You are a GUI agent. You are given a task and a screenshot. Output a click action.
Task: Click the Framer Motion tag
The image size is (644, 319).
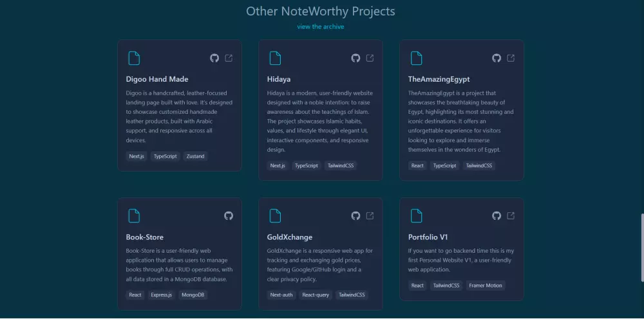[486, 286]
